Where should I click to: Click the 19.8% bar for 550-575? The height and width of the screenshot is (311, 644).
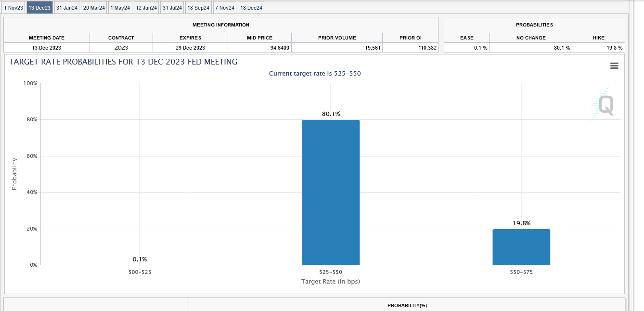point(521,247)
